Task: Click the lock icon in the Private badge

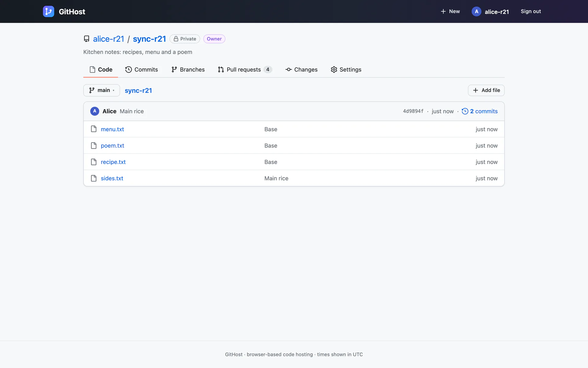Action: (176, 39)
